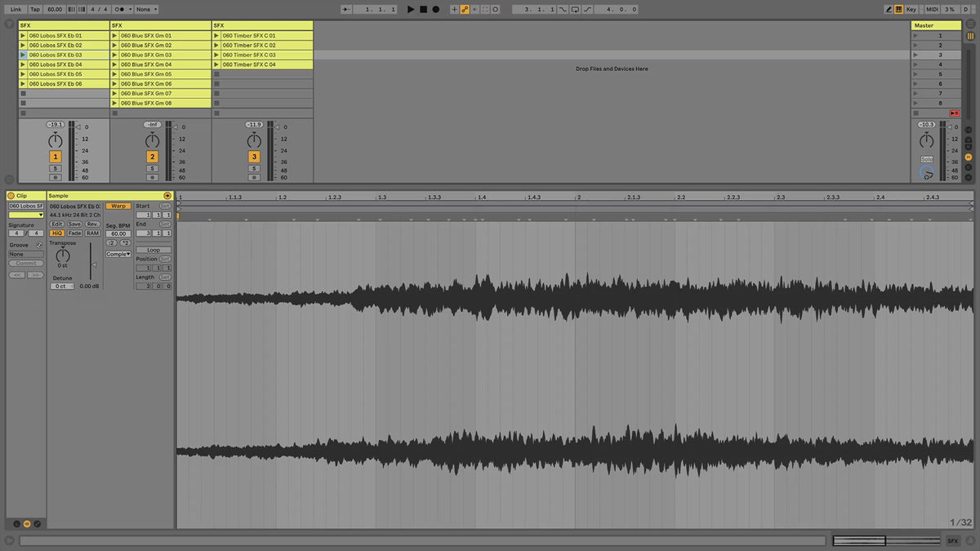
Task: Adjust the Transpose knob
Action: pos(63,256)
